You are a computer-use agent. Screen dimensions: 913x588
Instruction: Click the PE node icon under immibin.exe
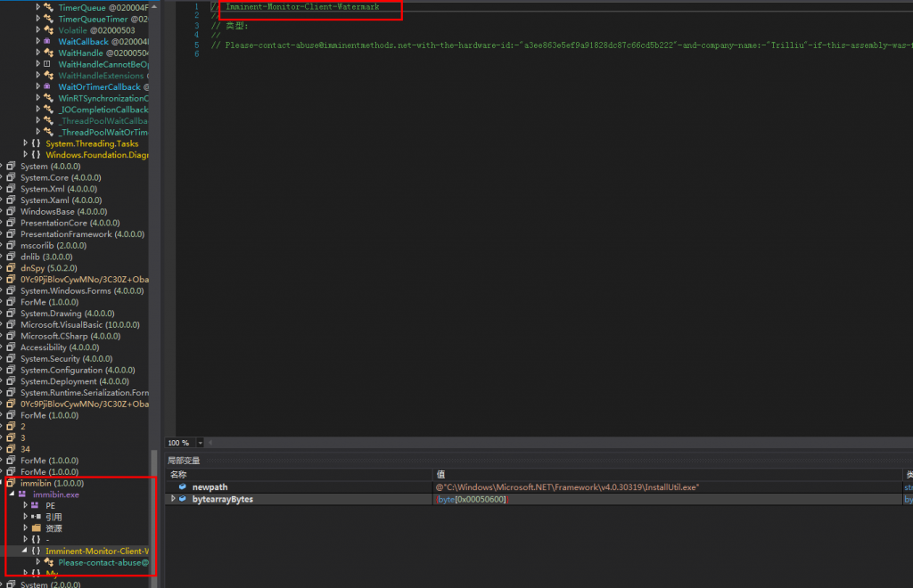34,505
